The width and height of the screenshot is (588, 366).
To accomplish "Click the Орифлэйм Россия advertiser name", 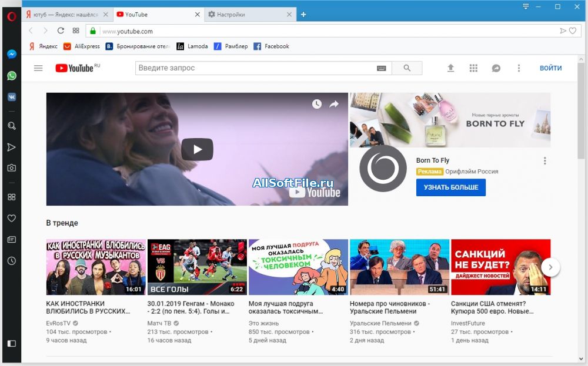I will pos(472,172).
